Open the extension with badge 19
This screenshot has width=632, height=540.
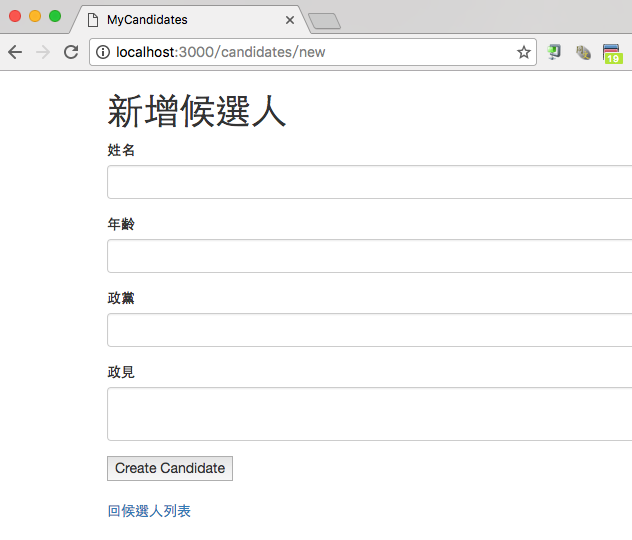613,53
